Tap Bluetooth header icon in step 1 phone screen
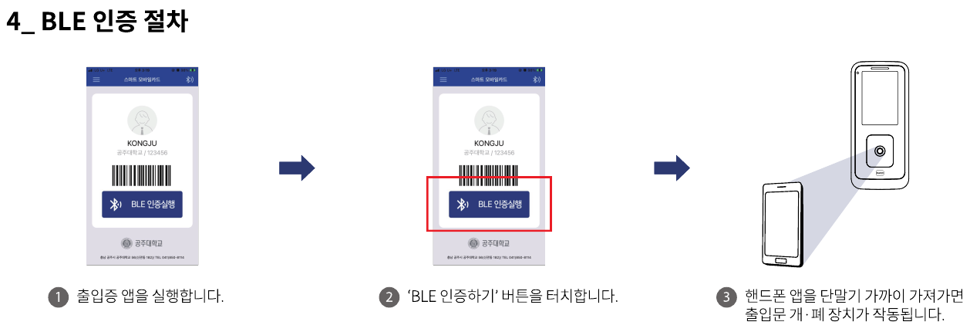This screenshot has width=980, height=332. (x=190, y=80)
